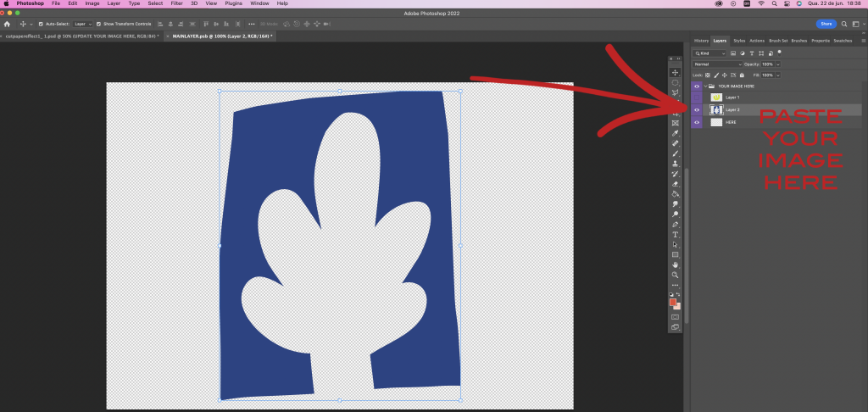Select the Move tool in the toolbox
This screenshot has width=868, height=412.
click(x=675, y=73)
